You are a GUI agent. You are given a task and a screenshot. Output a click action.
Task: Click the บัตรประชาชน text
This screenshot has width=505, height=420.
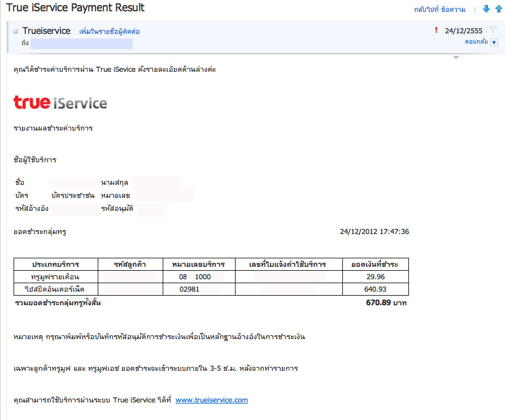73,196
